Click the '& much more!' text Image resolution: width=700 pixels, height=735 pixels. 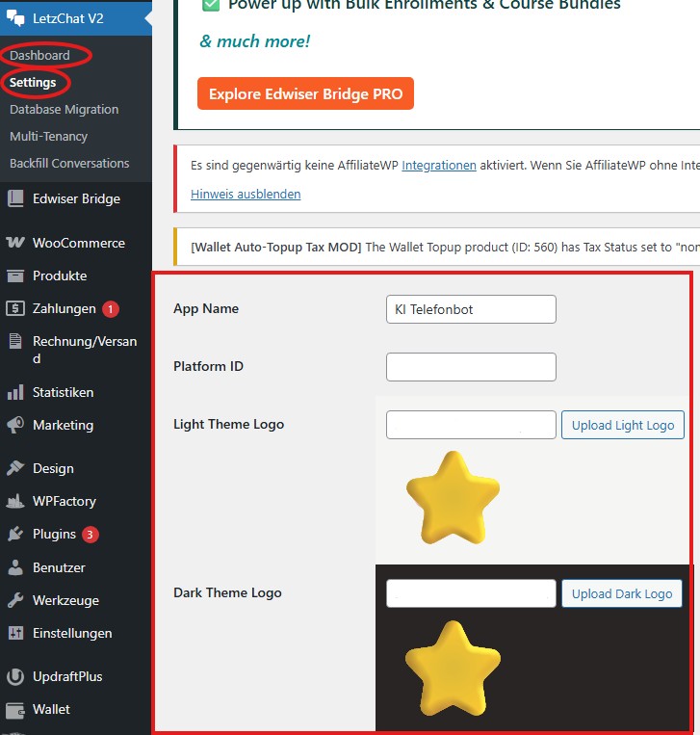pyautogui.click(x=255, y=41)
